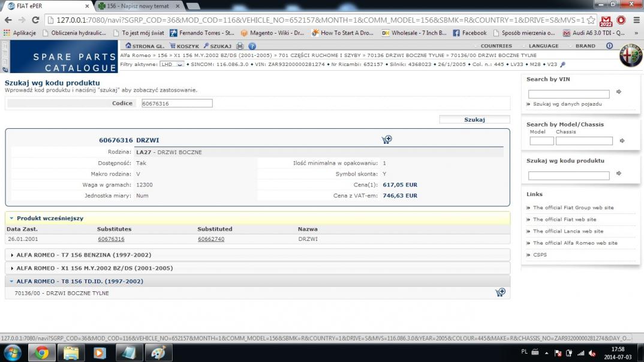Click the browser address bar
The image size is (644, 362).
click(316, 20)
